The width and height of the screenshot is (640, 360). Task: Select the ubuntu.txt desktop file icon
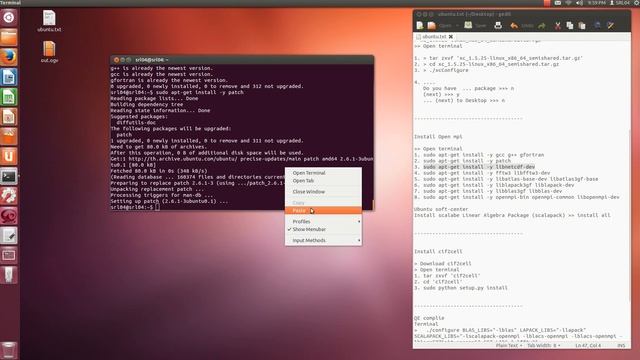(49, 21)
